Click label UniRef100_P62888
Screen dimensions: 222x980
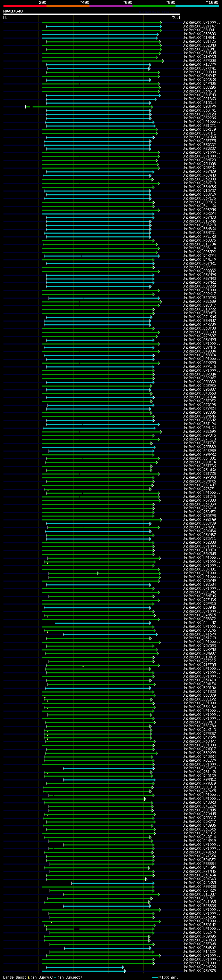[x=199, y=543]
